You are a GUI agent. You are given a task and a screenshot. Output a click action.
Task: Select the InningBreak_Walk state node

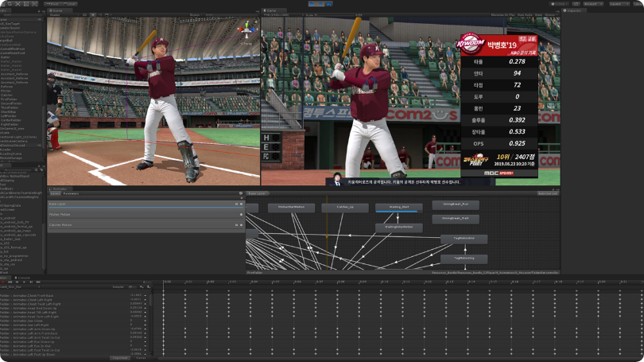(456, 219)
